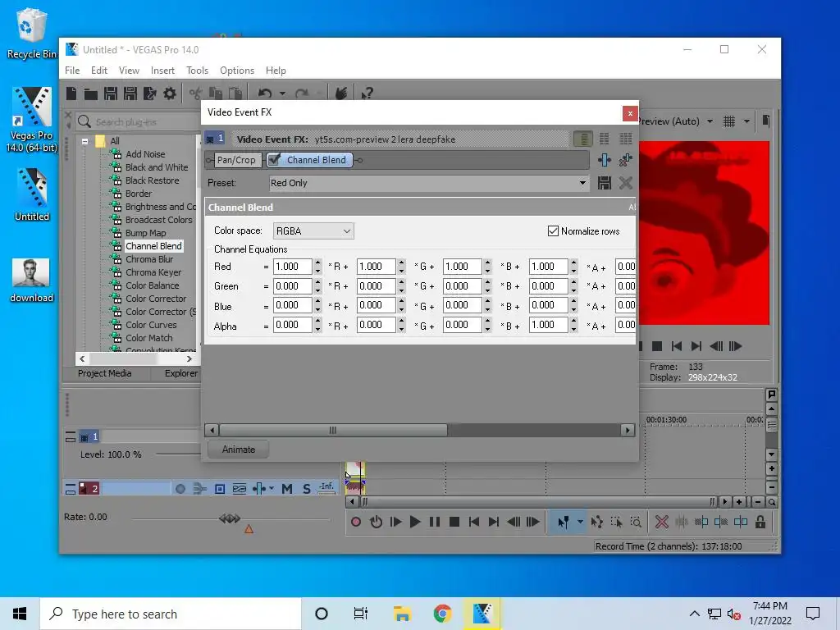Open the Undo history dropdown arrow
This screenshot has height=630, width=840.
coord(282,94)
